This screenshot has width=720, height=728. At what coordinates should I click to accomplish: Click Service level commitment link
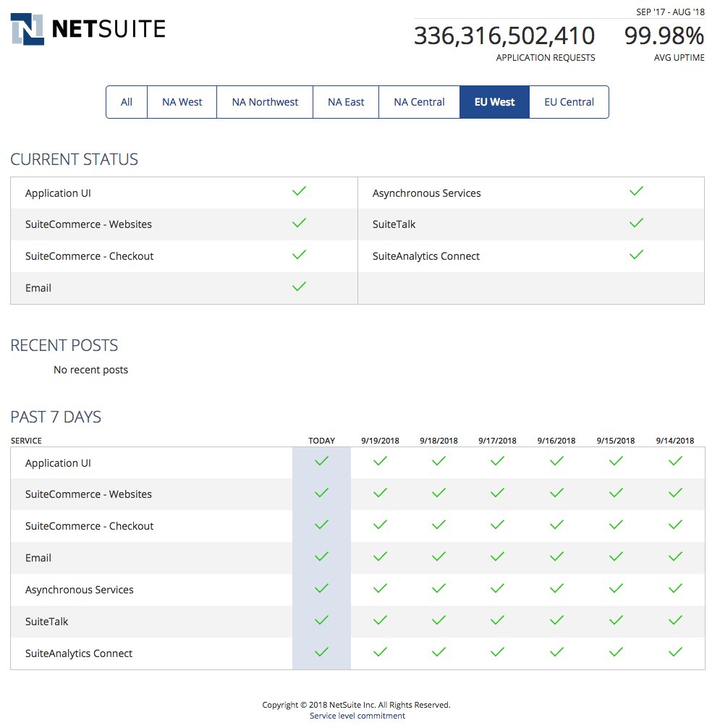click(357, 716)
